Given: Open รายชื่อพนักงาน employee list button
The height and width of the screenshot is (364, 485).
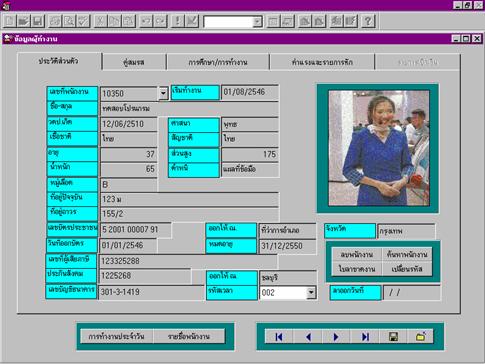Looking at the screenshot, I should [x=189, y=337].
